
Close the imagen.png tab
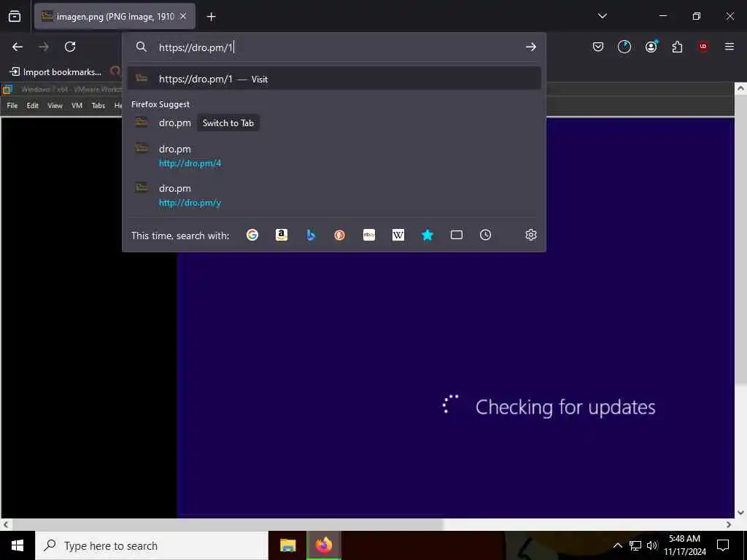point(183,16)
